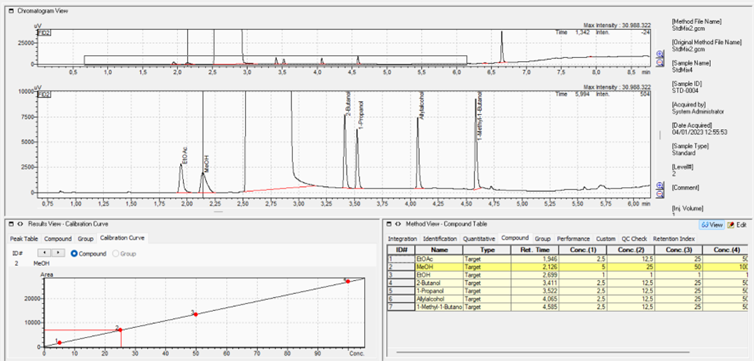Select the Allylalcohol row in compound table

click(x=567, y=299)
